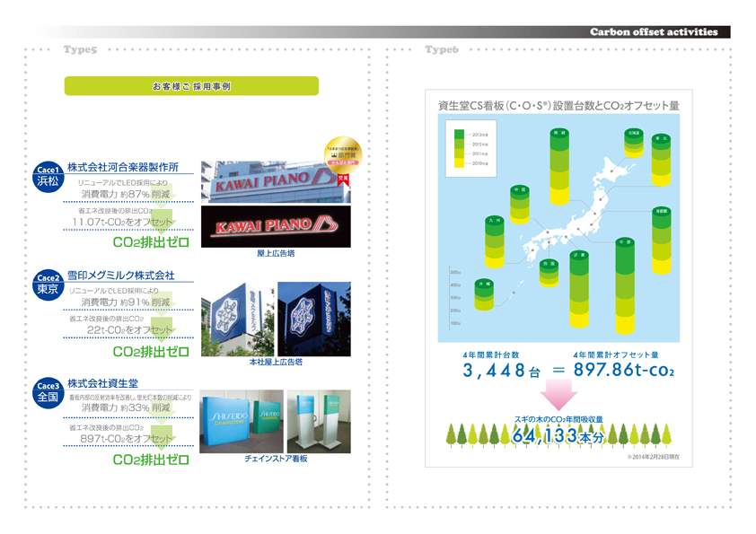Click the '本社屋上広告塔' photo caption
Viewport: 756px width, 534px height.
click(276, 362)
